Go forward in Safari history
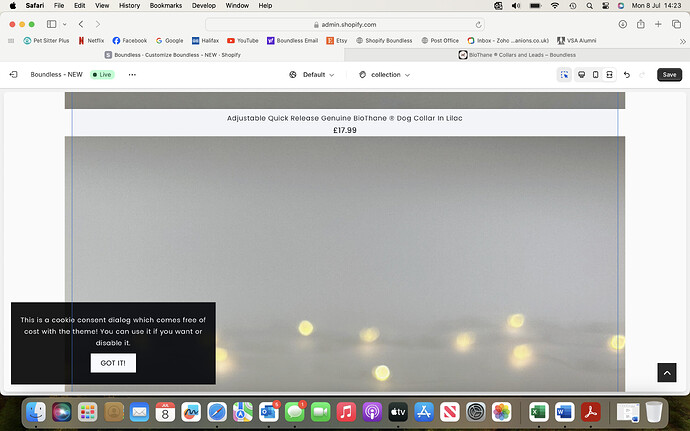 point(98,24)
